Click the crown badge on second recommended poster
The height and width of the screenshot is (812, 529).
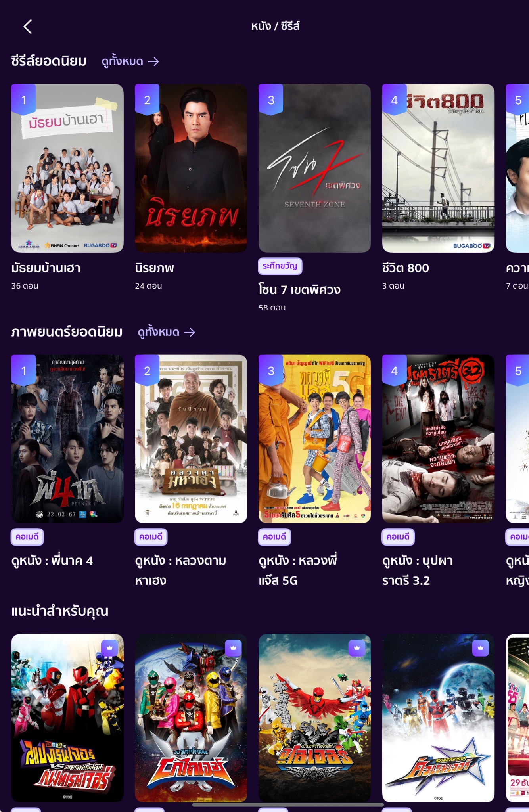point(233,648)
